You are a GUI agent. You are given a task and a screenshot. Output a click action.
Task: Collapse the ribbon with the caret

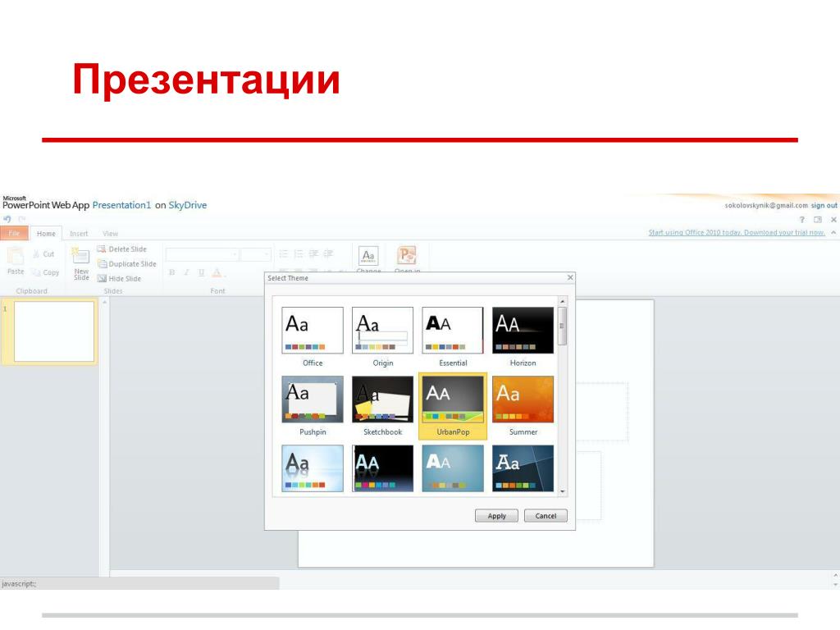point(833,232)
